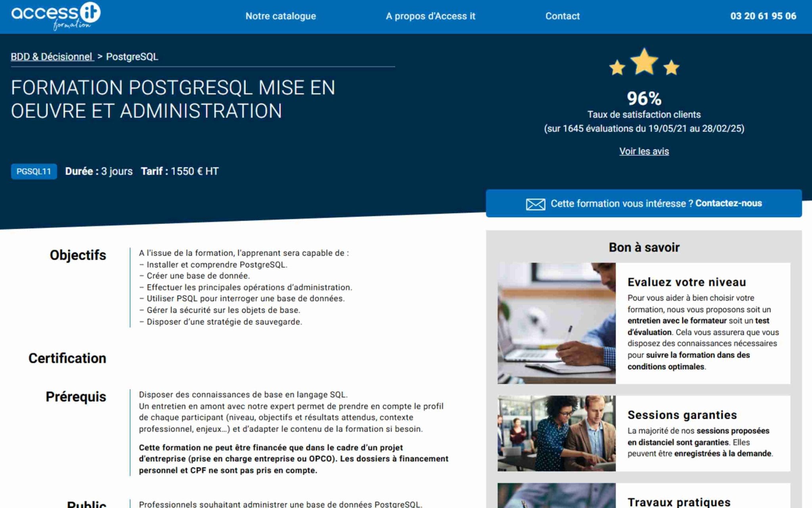Click the large center gold star
The height and width of the screenshot is (508, 812).
tap(644, 61)
